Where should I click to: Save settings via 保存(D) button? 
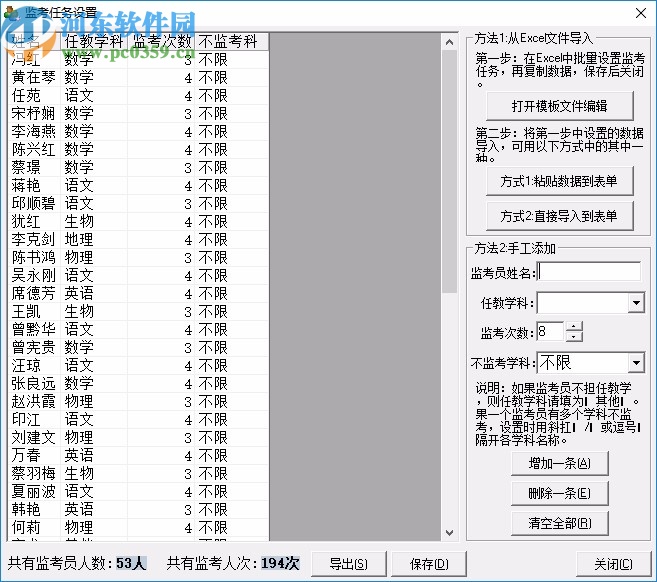tap(429, 564)
